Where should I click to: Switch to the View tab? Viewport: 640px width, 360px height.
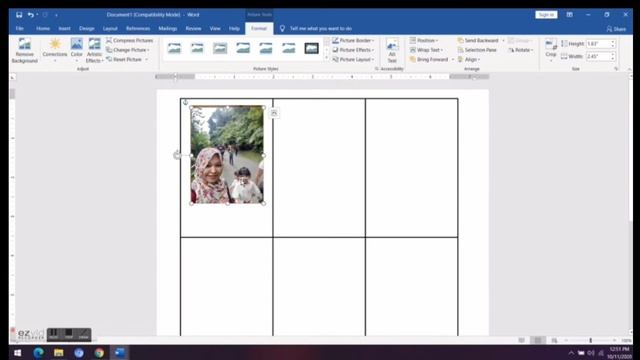(x=215, y=29)
